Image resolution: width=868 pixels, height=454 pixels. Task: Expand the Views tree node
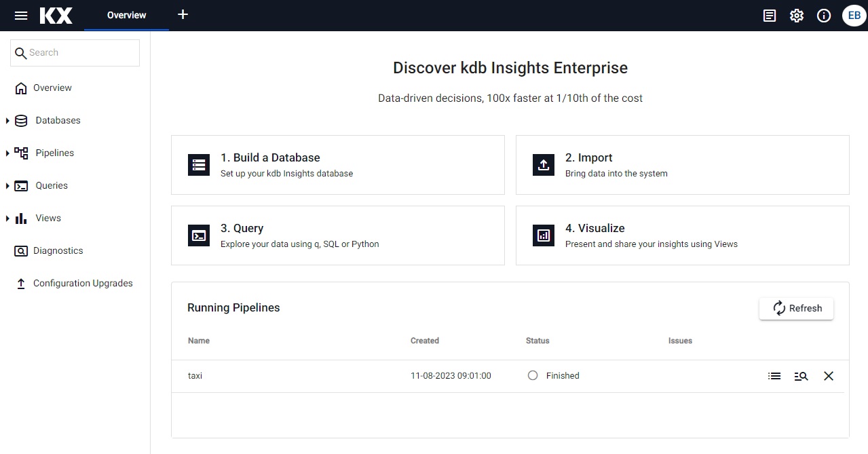coord(7,219)
